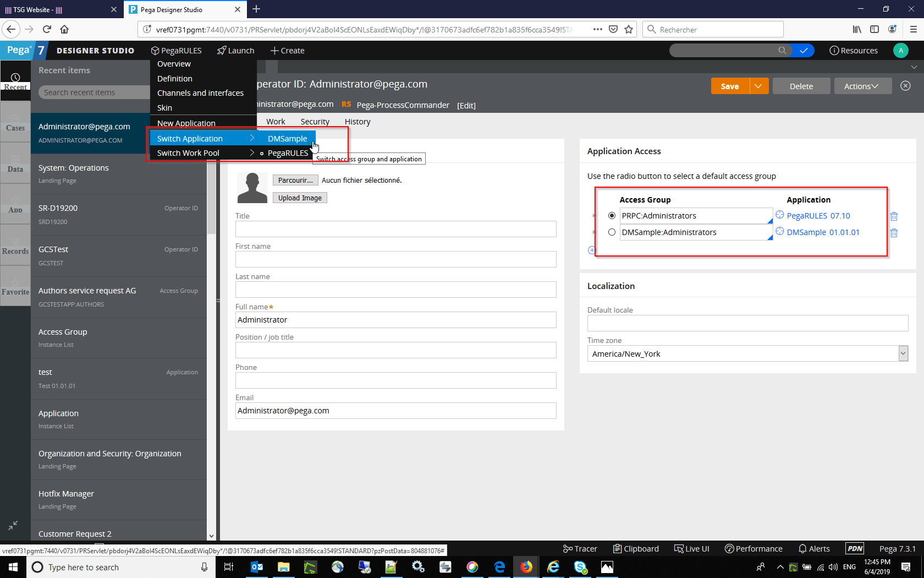Open the operator avatar menu
Viewport: 924px width, 578px height.
pos(900,51)
